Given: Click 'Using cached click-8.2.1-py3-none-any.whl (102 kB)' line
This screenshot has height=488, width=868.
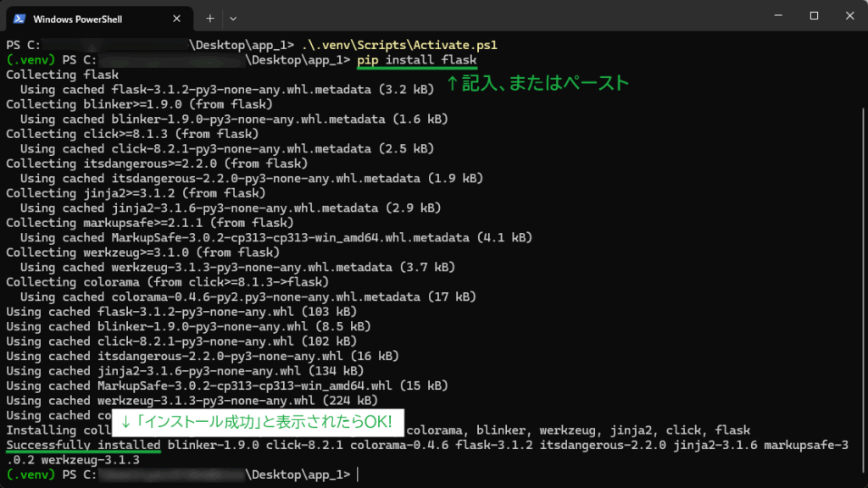Looking at the screenshot, I should click(x=181, y=341).
